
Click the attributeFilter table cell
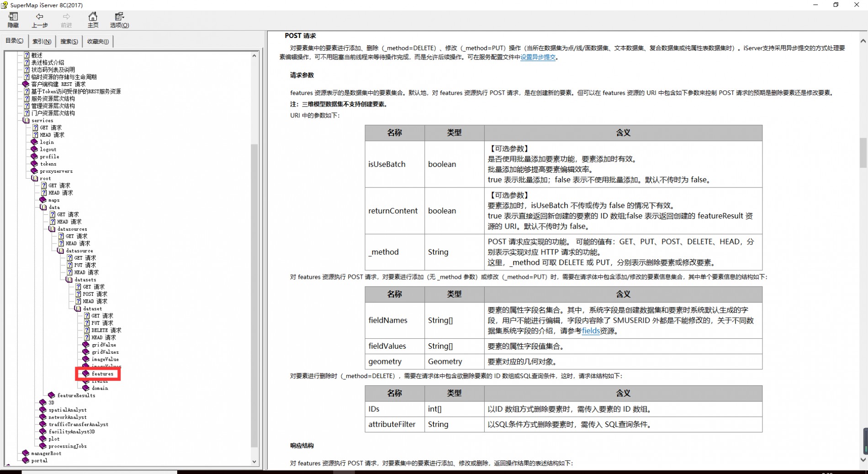pos(395,424)
